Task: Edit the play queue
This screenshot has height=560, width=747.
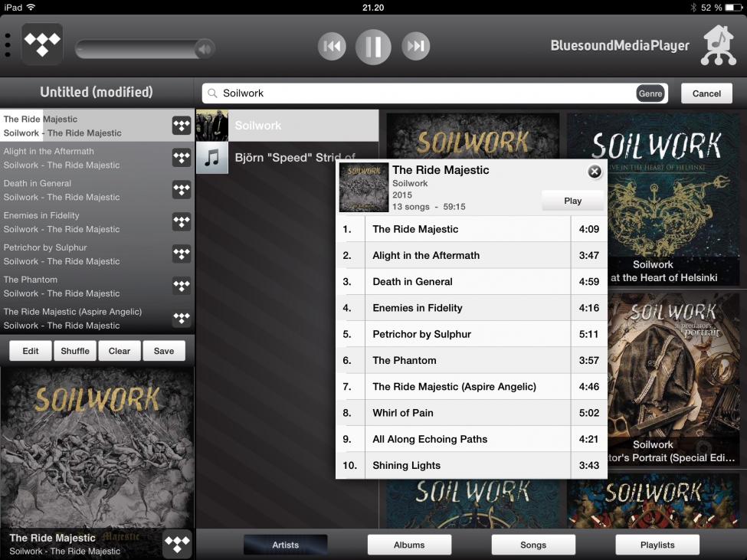Action: tap(31, 351)
